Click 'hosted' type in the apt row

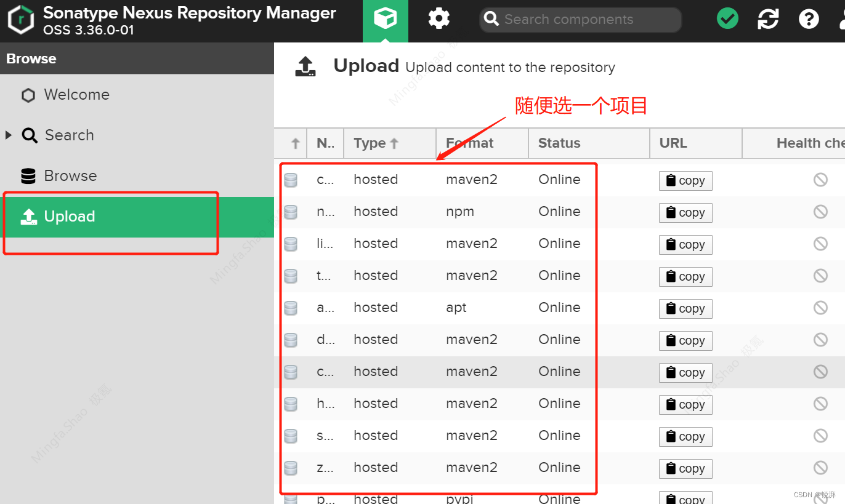[x=376, y=308]
